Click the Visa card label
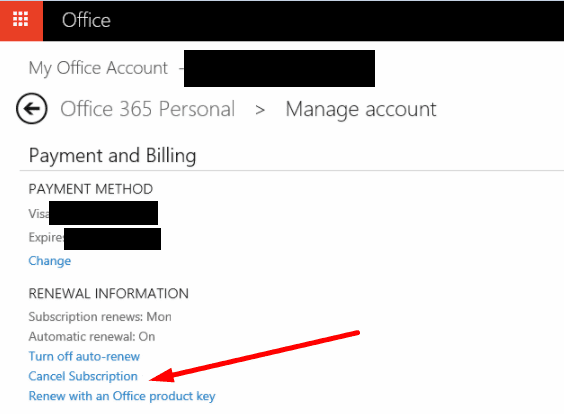 (x=38, y=214)
